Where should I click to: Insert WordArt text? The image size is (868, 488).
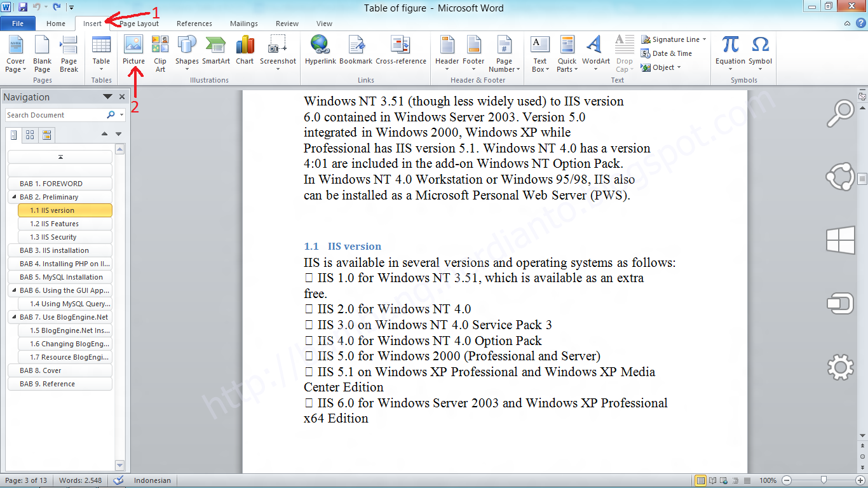pos(595,55)
